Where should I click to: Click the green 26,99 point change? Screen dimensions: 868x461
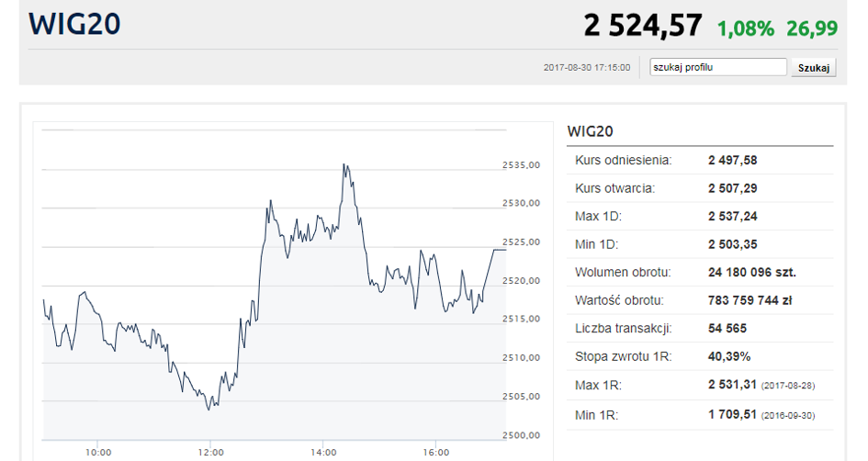(x=812, y=28)
